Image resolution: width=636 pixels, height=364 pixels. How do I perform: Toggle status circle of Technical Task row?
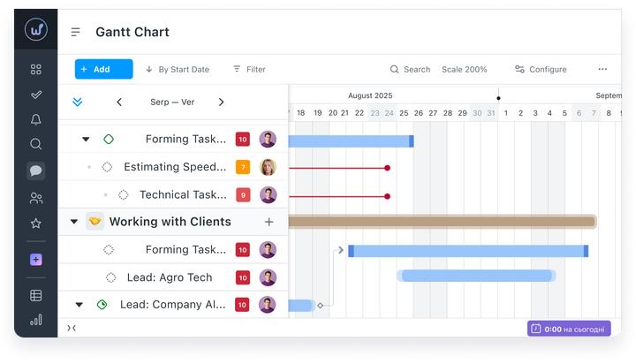124,194
